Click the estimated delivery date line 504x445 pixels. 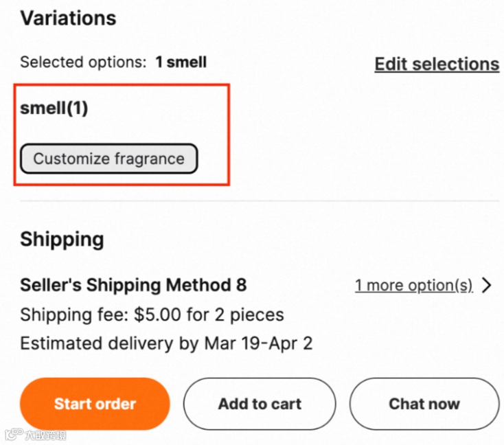click(166, 343)
